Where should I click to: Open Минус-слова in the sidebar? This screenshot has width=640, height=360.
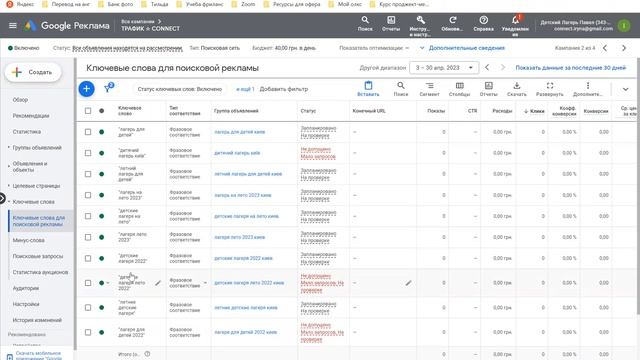click(x=29, y=240)
